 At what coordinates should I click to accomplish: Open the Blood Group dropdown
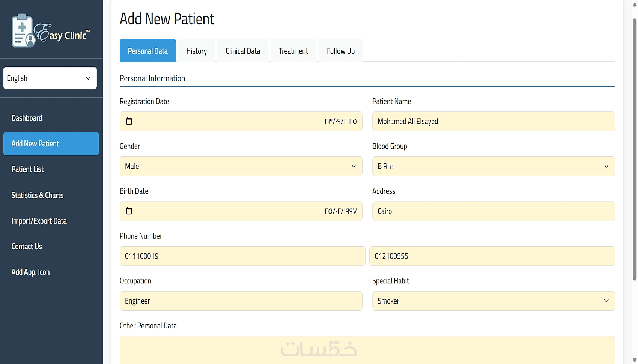pyautogui.click(x=493, y=166)
